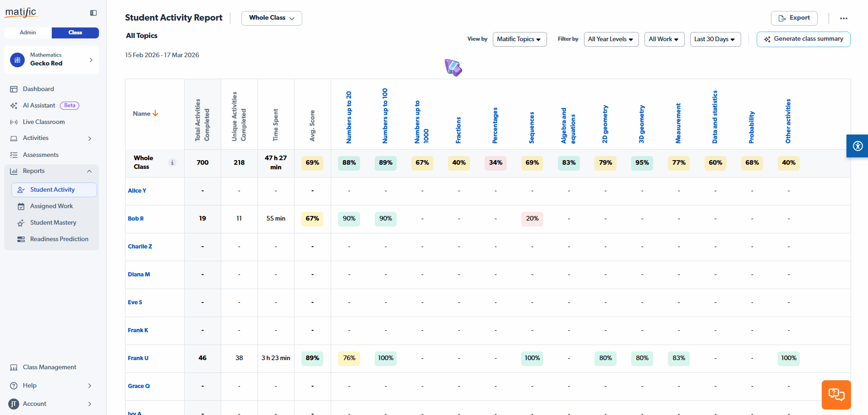Expand the Activities sidebar section
Screen dimensions: 868x415
[x=90, y=138]
